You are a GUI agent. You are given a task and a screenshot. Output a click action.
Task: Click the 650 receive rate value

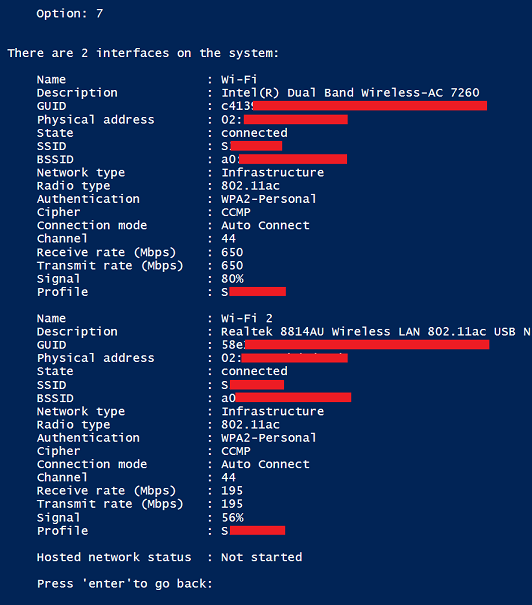(x=232, y=252)
